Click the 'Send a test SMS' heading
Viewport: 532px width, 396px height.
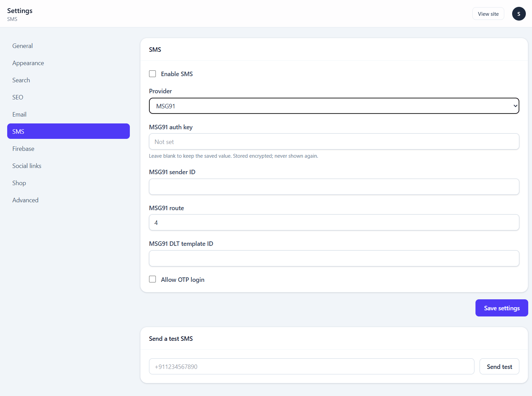point(171,339)
